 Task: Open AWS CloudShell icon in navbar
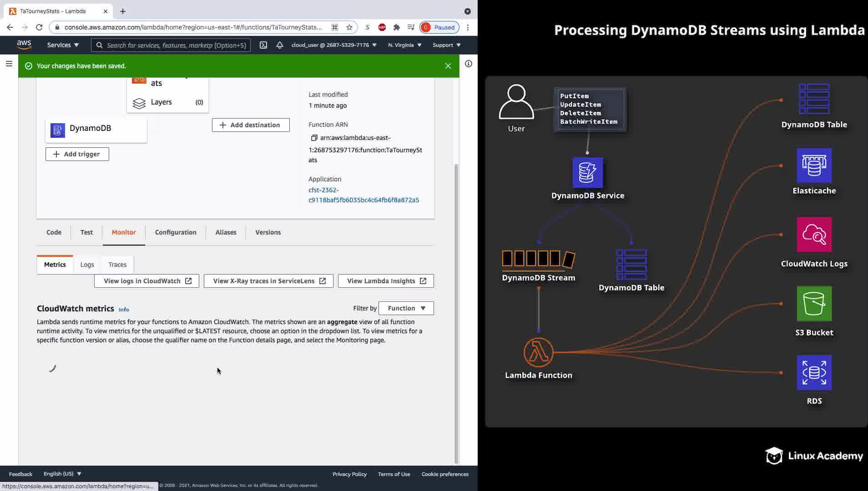tap(263, 45)
